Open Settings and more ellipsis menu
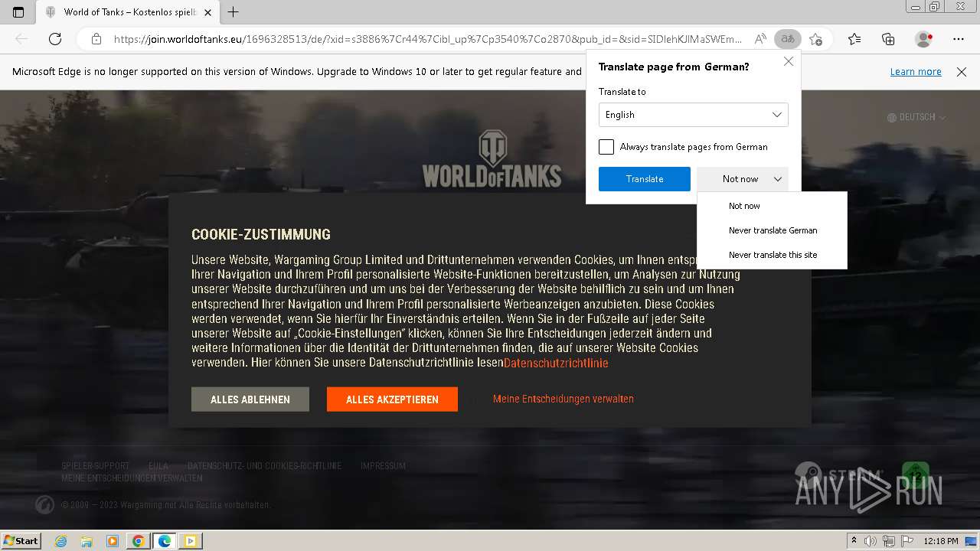This screenshot has width=980, height=551. [959, 39]
